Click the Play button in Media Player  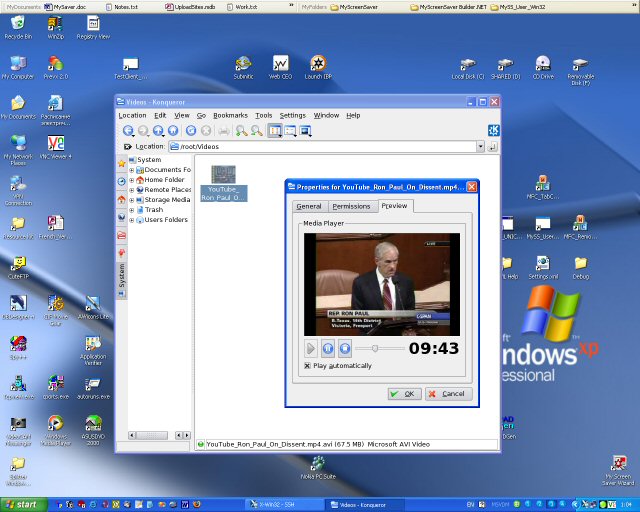tap(310, 348)
